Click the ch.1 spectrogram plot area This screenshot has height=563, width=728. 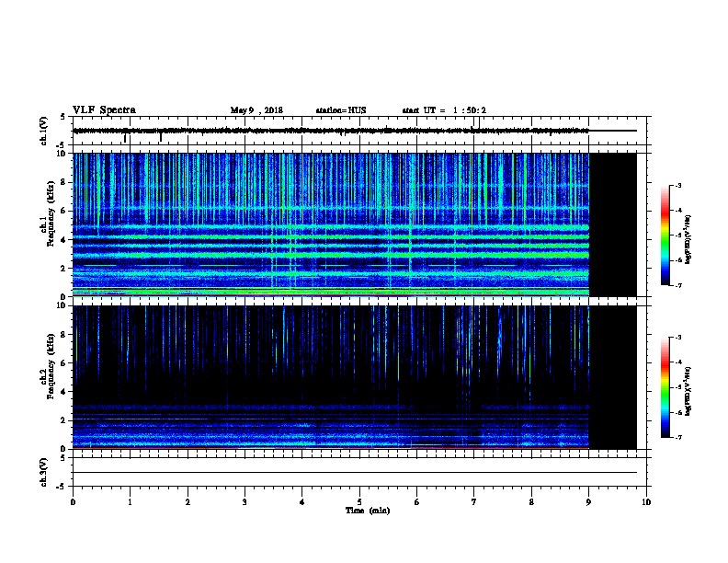[331, 224]
